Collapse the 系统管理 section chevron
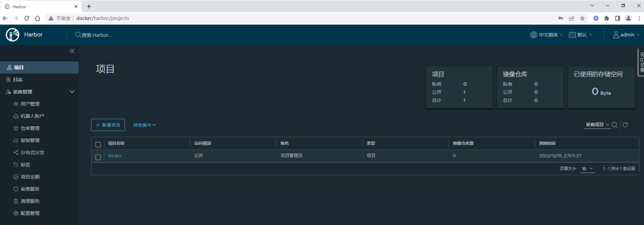 [72, 92]
